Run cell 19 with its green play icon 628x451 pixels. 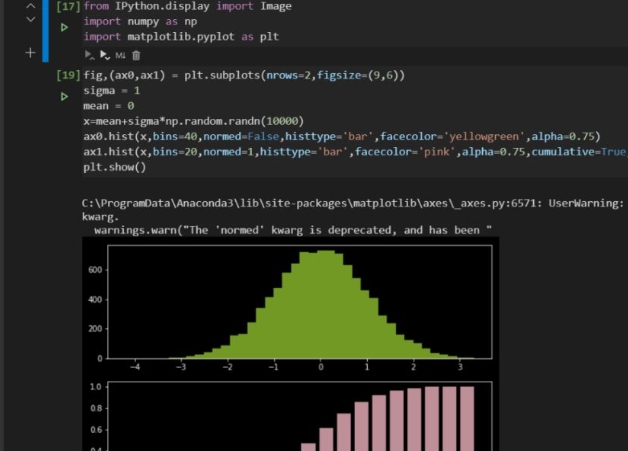point(64,97)
